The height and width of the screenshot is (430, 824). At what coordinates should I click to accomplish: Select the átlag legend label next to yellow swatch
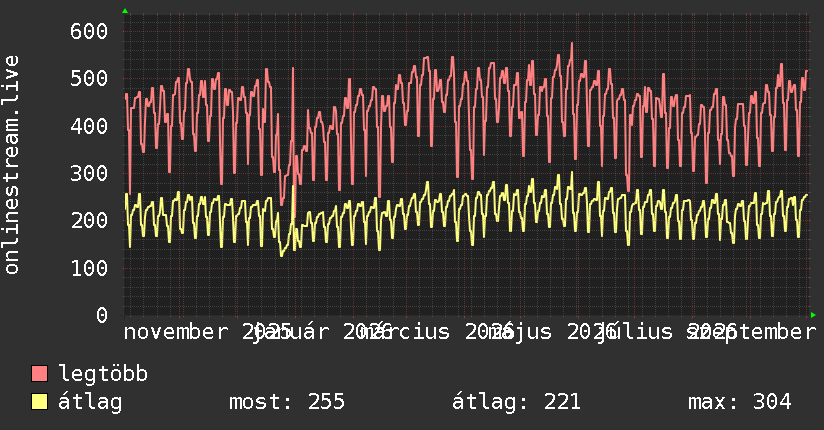[x=90, y=402]
